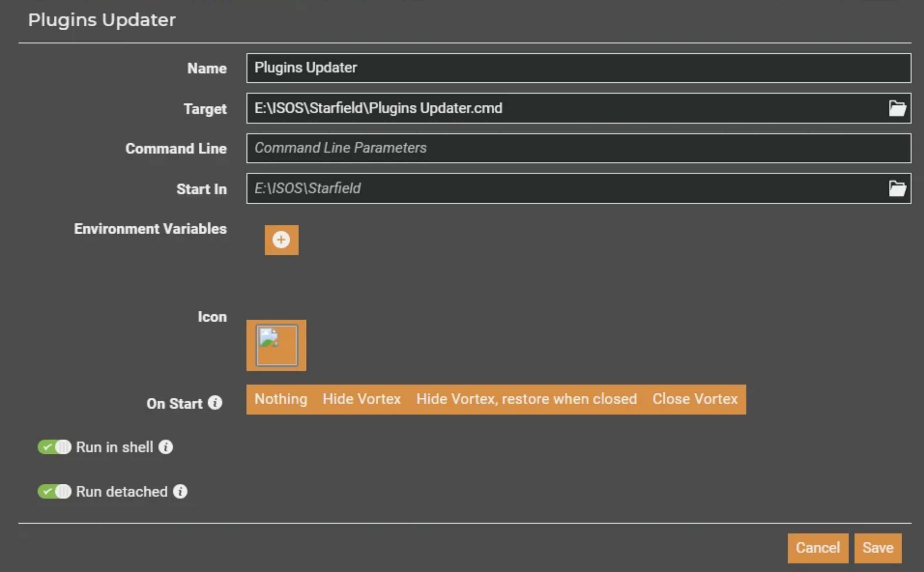Toggle the Run in shell switch

pos(55,447)
